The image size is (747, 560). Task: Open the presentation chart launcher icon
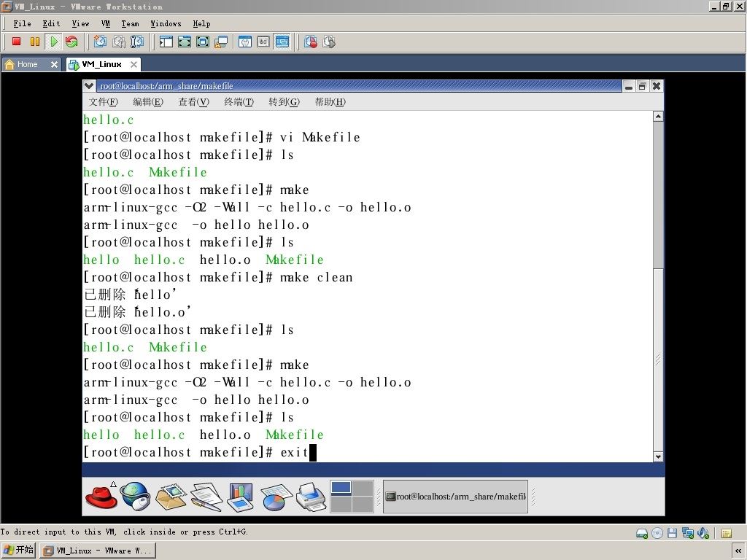241,497
